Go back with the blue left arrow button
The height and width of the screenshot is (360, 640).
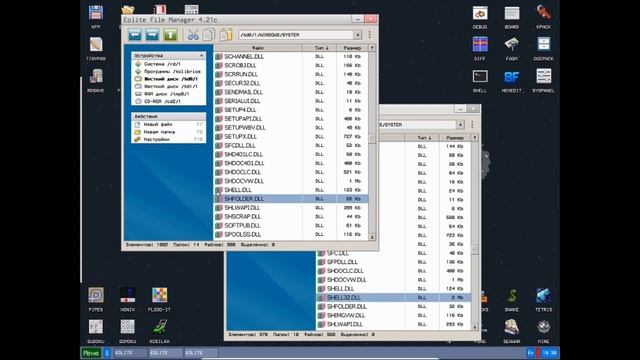tap(135, 35)
